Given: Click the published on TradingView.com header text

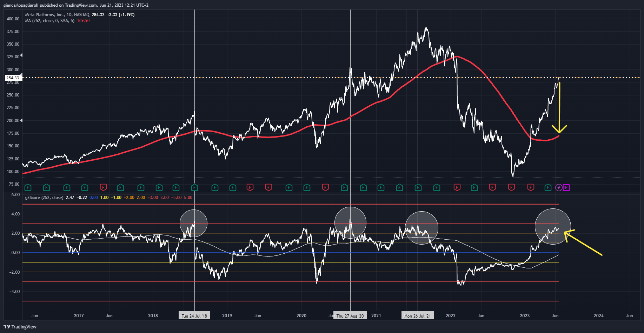Looking at the screenshot, I should pyautogui.click(x=68, y=5).
